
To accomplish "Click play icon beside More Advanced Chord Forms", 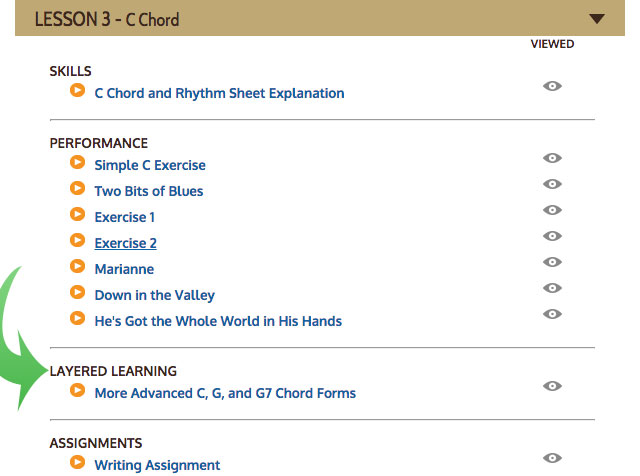I will click(x=77, y=391).
